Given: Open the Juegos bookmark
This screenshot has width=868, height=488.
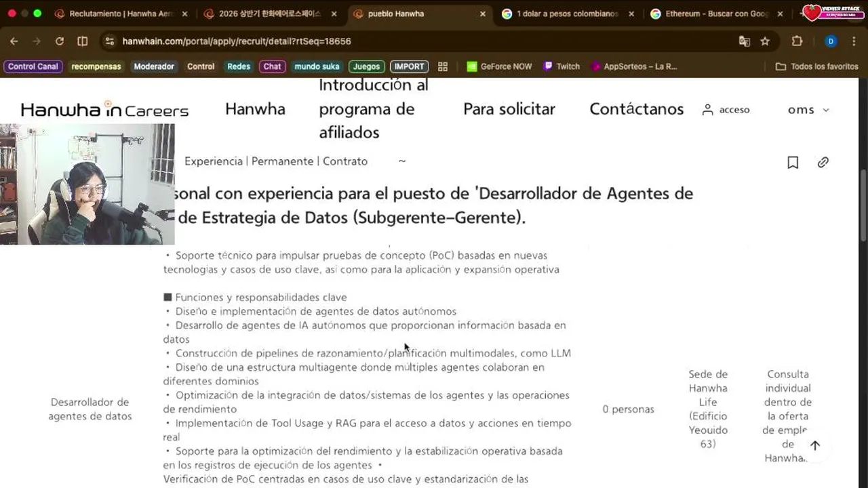Looking at the screenshot, I should point(366,66).
